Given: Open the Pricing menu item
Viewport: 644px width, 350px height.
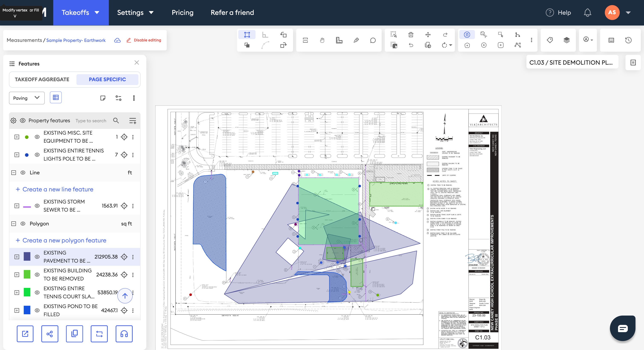Looking at the screenshot, I should tap(183, 13).
